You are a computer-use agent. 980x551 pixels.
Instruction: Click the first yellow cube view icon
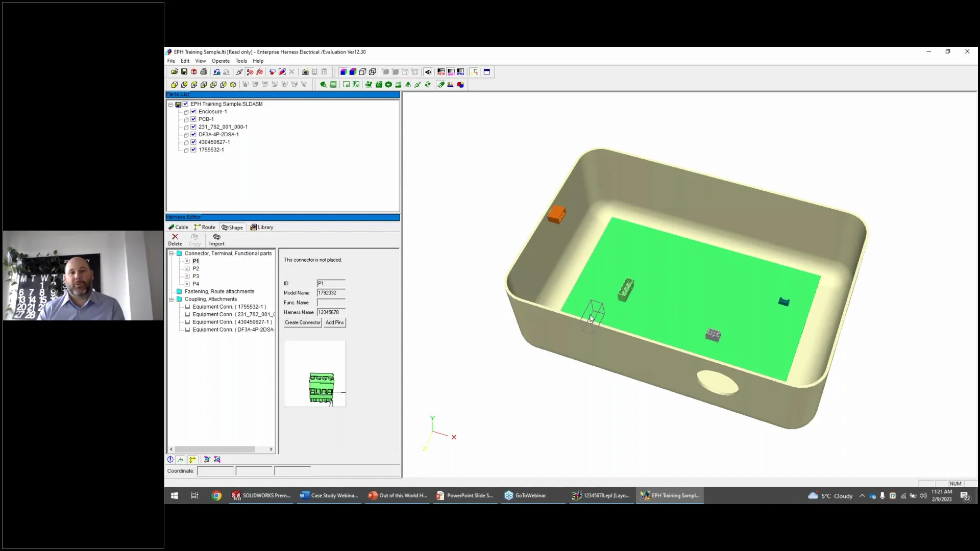point(175,85)
